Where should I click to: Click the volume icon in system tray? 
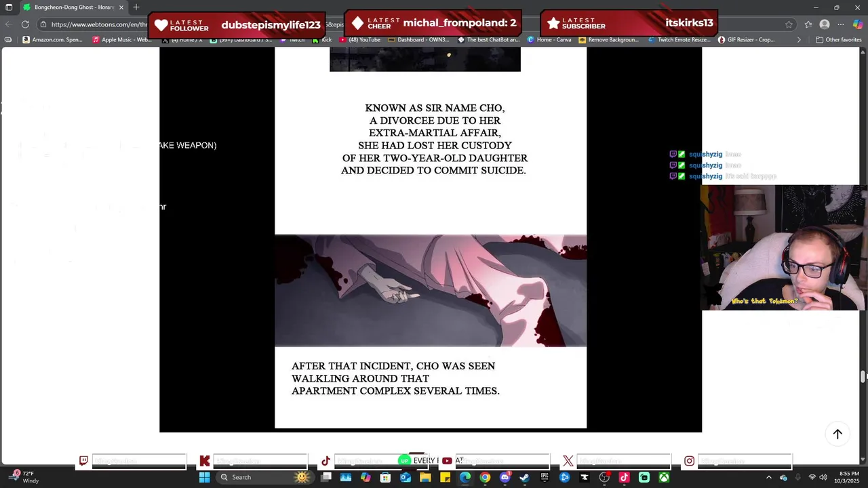823,477
